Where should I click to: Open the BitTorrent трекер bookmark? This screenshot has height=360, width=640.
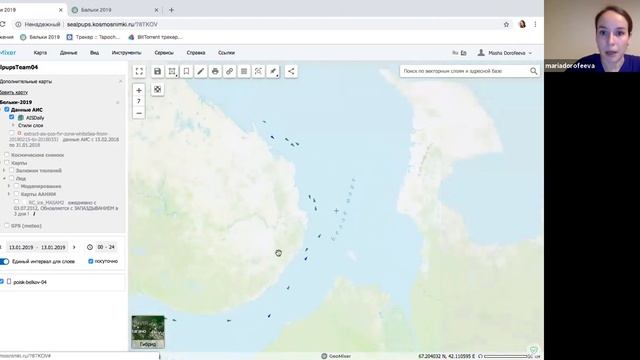pyautogui.click(x=155, y=37)
